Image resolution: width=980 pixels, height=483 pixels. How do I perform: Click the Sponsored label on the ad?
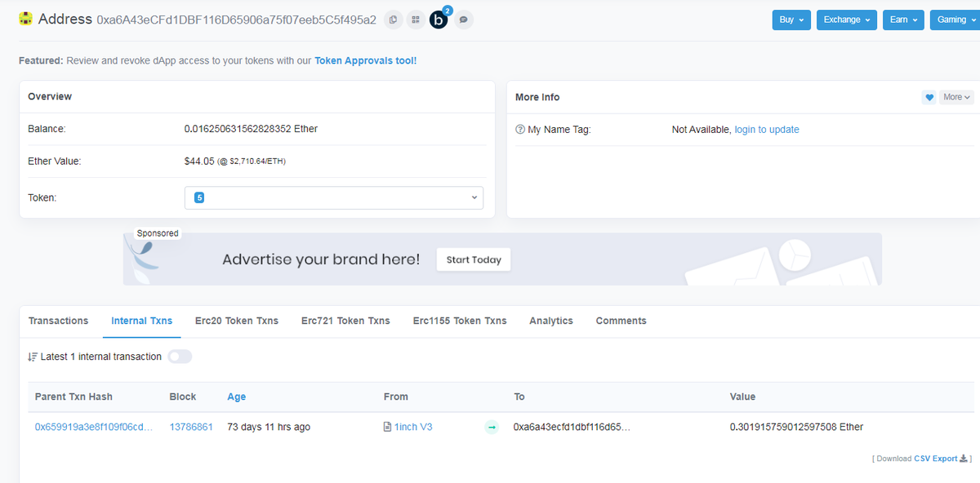158,233
